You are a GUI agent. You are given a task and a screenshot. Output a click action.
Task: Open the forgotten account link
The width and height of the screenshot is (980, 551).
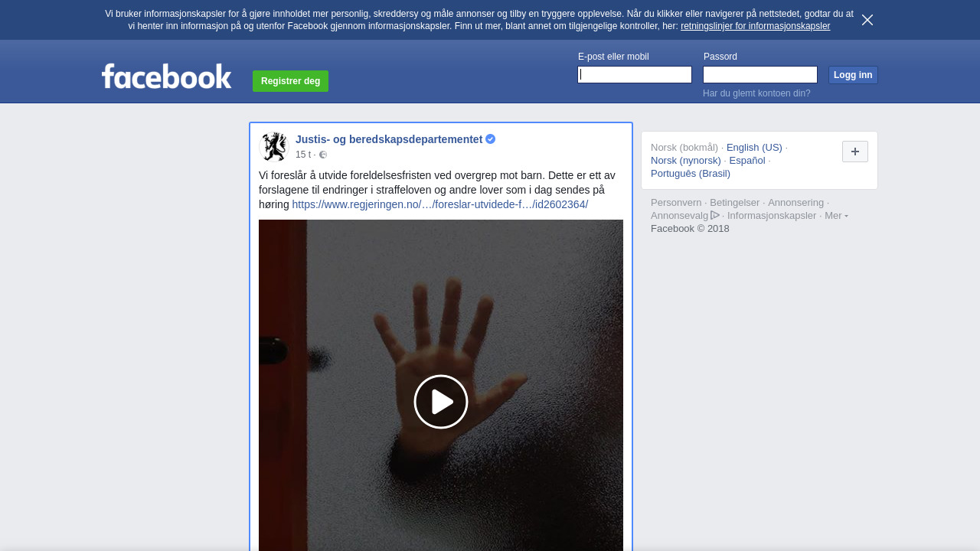click(x=756, y=93)
